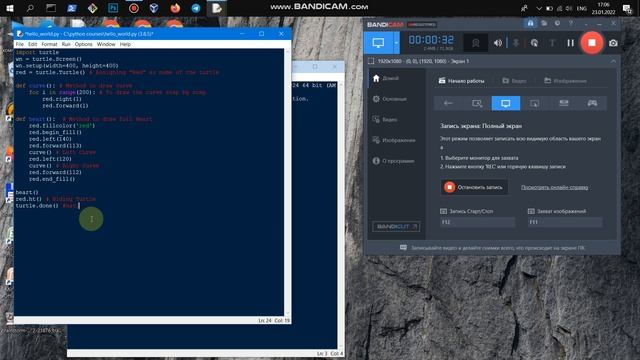Viewport: 640px width, 360px height.
Task: Open the Edit menu in IDLE
Action: (33, 44)
